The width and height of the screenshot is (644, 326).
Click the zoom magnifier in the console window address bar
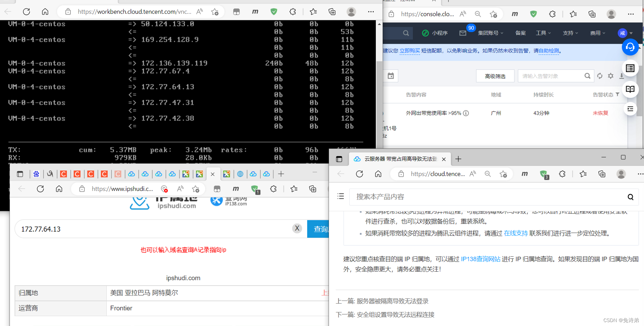478,14
